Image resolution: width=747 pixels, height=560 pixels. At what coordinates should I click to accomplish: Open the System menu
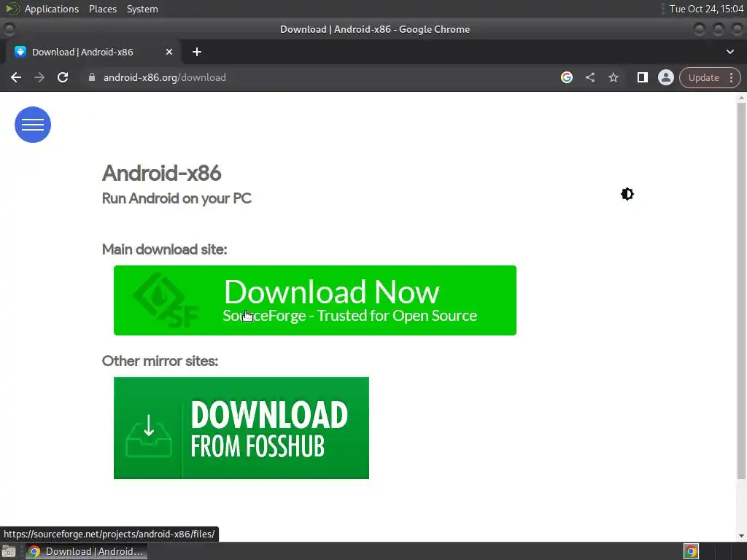pos(142,9)
